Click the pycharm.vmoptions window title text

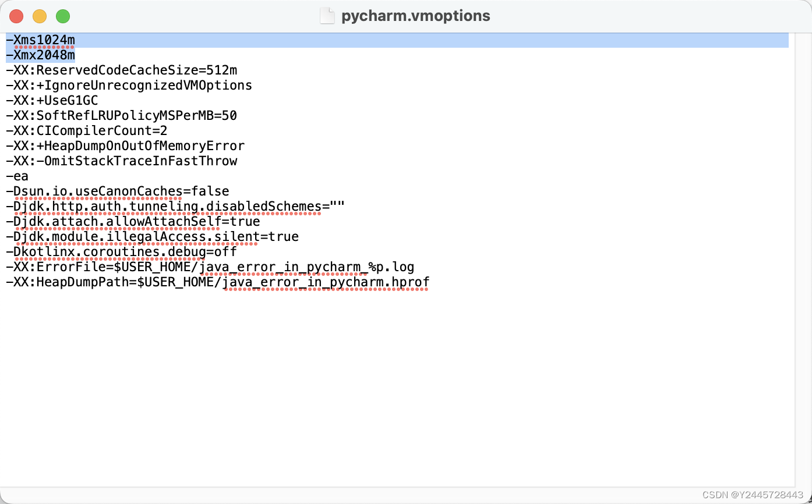click(415, 16)
